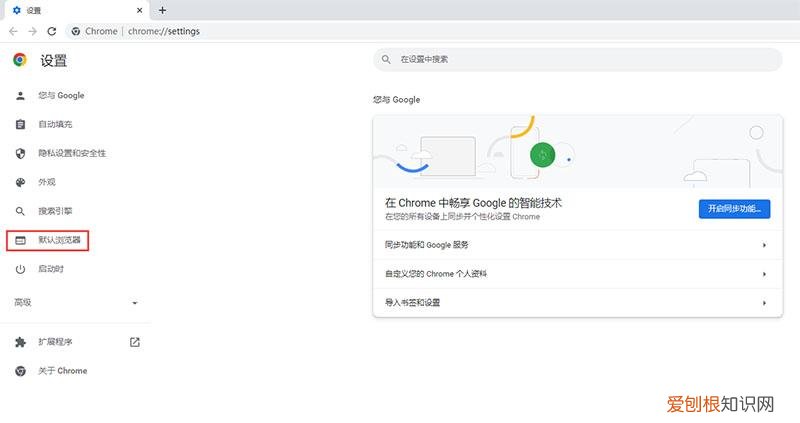This screenshot has height=423, width=800.
Task: Click the clipboard icon for 自动填充
Action: tap(20, 125)
